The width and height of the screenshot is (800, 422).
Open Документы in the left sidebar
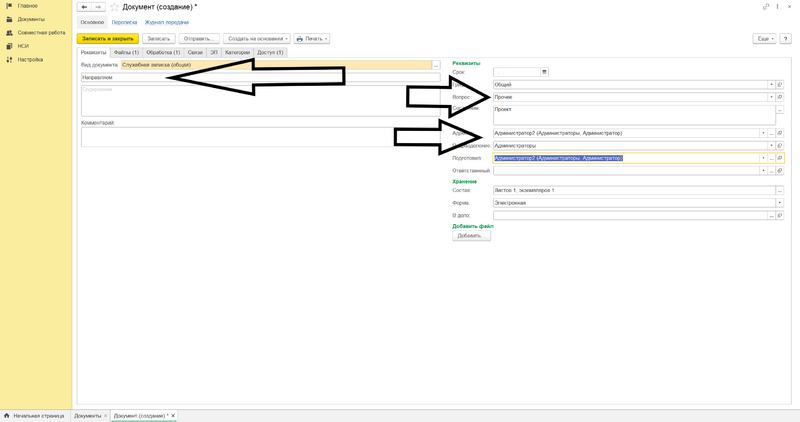pos(30,19)
